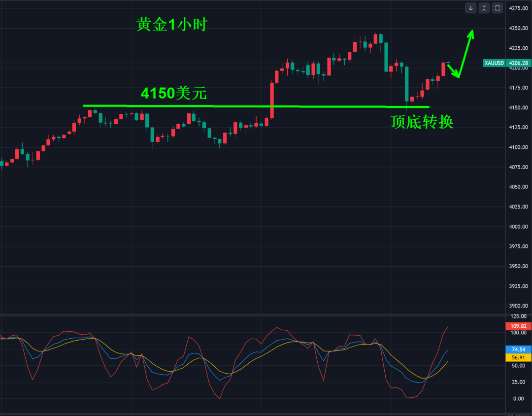Viewport: 532px width, 416px height.
Task: Select the green upward arrow drawing
Action: pyautogui.click(x=465, y=53)
